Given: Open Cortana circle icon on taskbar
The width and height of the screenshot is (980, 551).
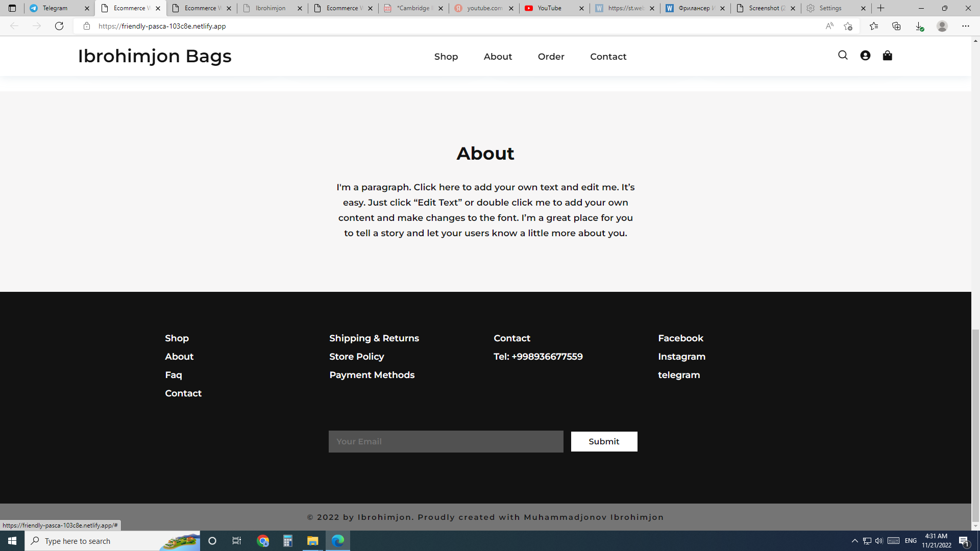Looking at the screenshot, I should (212, 541).
